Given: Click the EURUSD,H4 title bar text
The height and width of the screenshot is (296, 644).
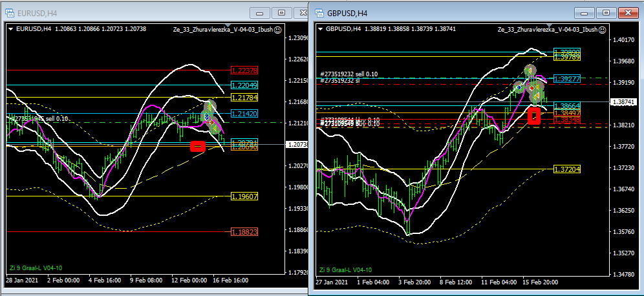Looking at the screenshot, I should coord(37,14).
